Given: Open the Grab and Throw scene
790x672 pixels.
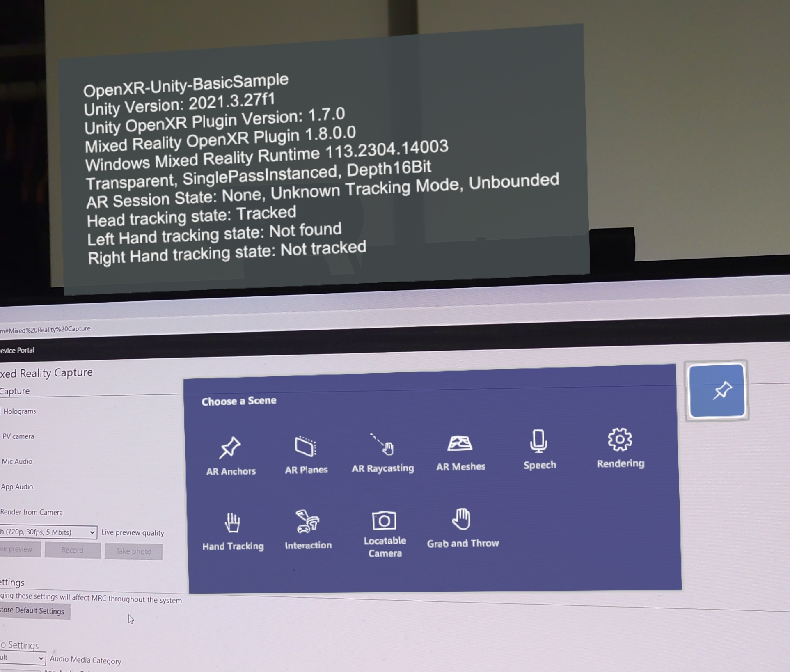Looking at the screenshot, I should point(463,528).
